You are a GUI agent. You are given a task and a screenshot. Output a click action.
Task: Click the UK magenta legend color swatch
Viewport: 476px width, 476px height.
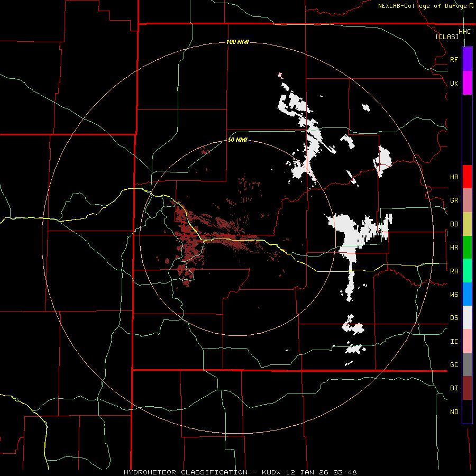[467, 83]
